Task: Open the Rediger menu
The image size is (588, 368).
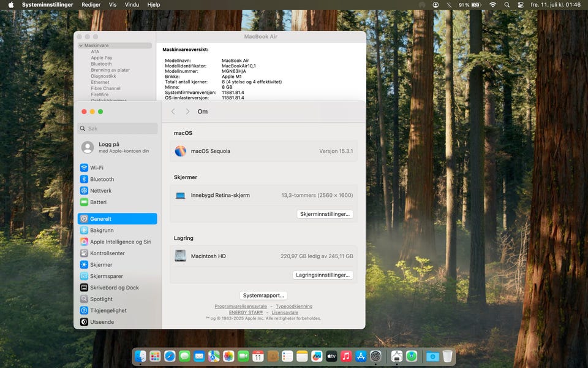Action: [91, 5]
